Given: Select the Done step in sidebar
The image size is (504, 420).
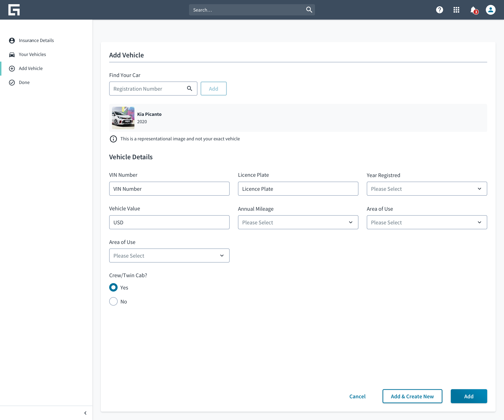Looking at the screenshot, I should point(24,83).
